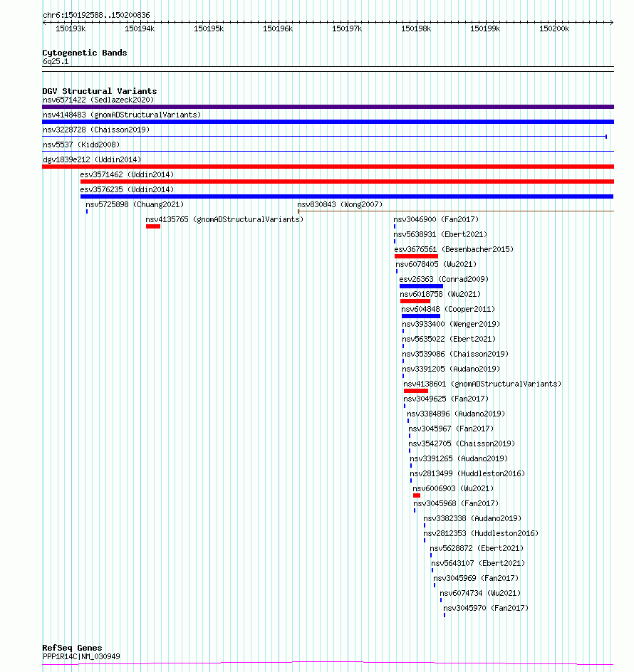Open esv3571462 (Uddin2014) variant
Screen dimensions: 634x672
[x=127, y=175]
